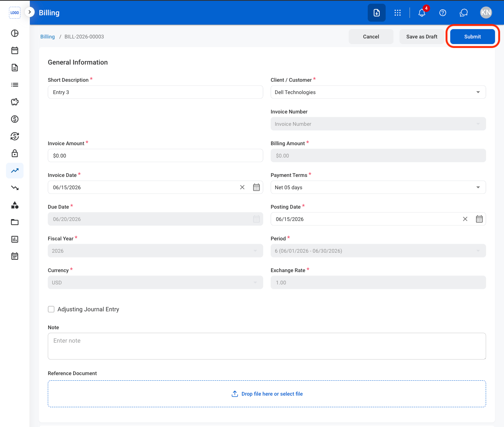
Task: Open the help question mark icon
Action: point(443,13)
